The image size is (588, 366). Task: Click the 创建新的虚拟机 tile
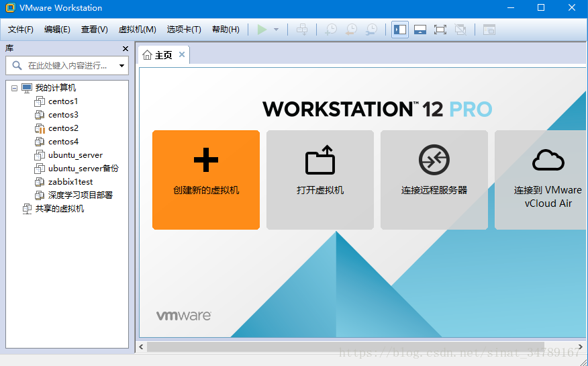pos(206,179)
